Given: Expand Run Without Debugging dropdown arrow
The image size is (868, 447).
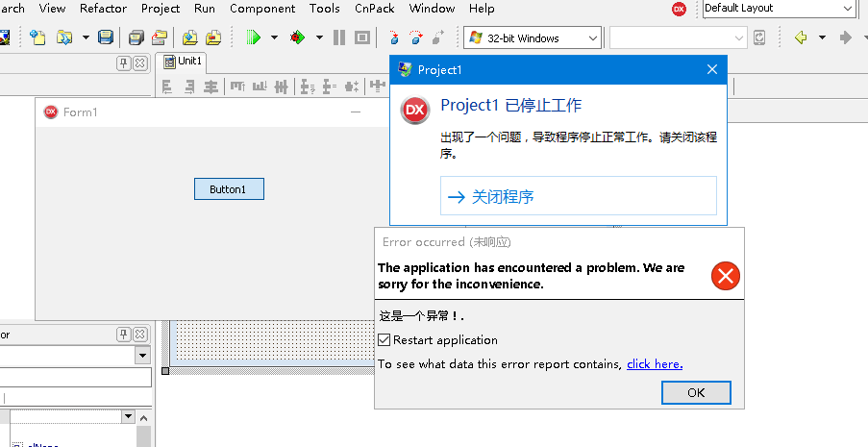Looking at the screenshot, I should pyautogui.click(x=319, y=37).
